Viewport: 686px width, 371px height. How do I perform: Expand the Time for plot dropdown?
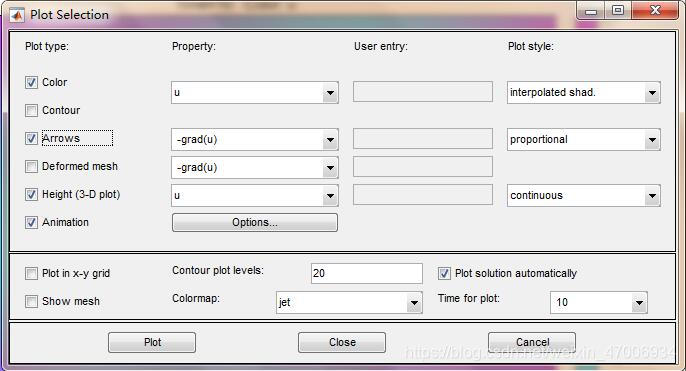pos(598,302)
